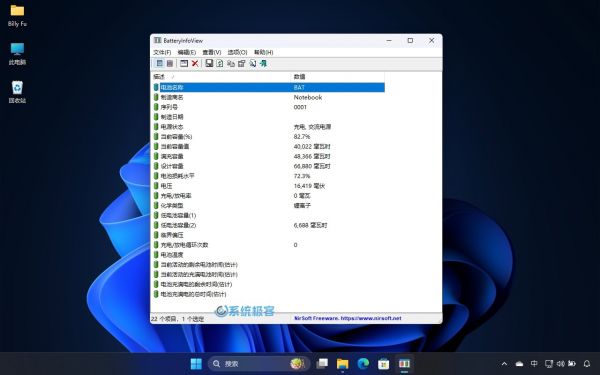600x375 pixels.
Task: Expand the system tray hidden icons chevron
Action: pos(504,364)
